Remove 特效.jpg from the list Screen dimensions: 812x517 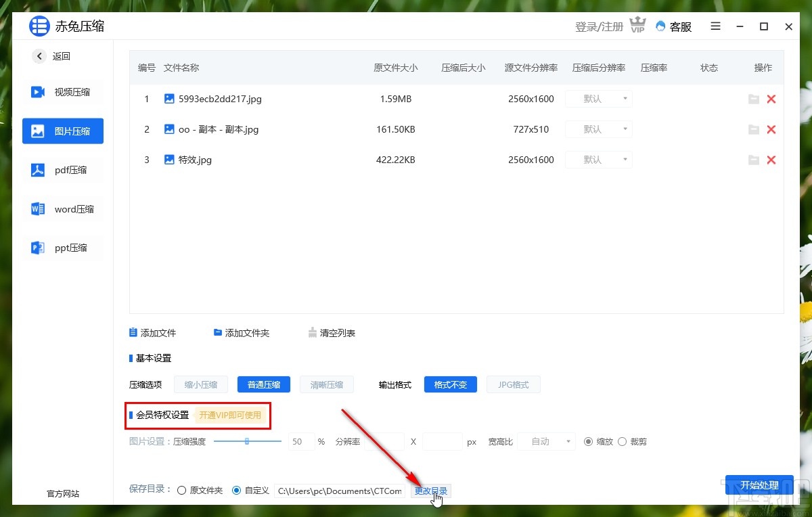pyautogui.click(x=771, y=160)
